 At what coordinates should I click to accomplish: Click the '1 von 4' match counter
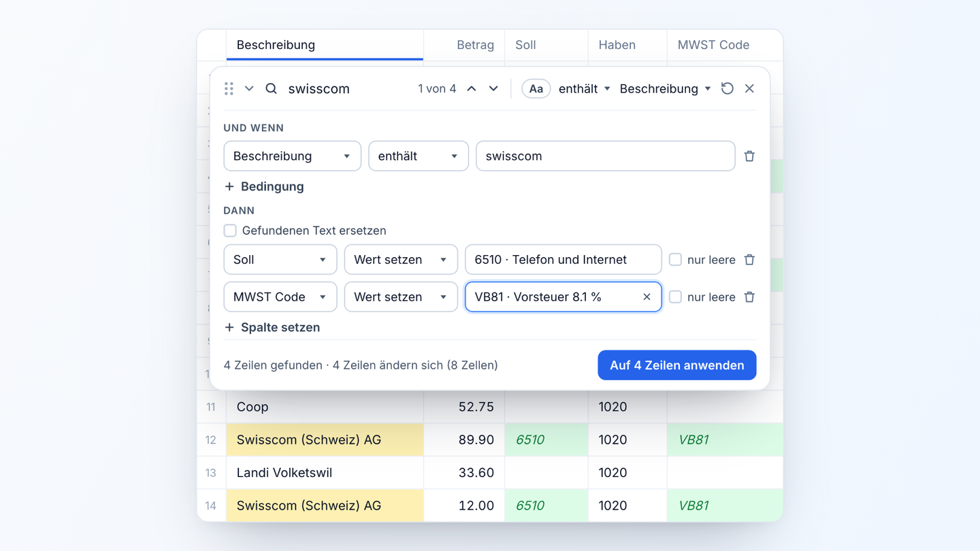(437, 88)
